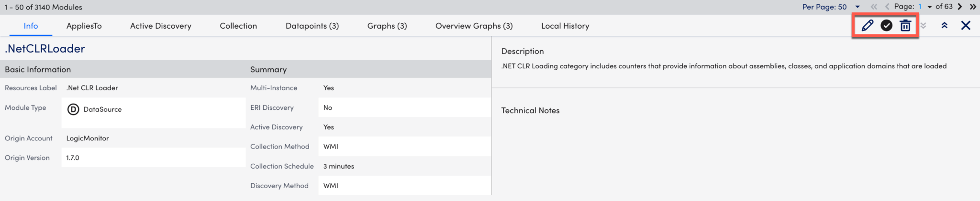View the Graphs (3) tab

[387, 26]
